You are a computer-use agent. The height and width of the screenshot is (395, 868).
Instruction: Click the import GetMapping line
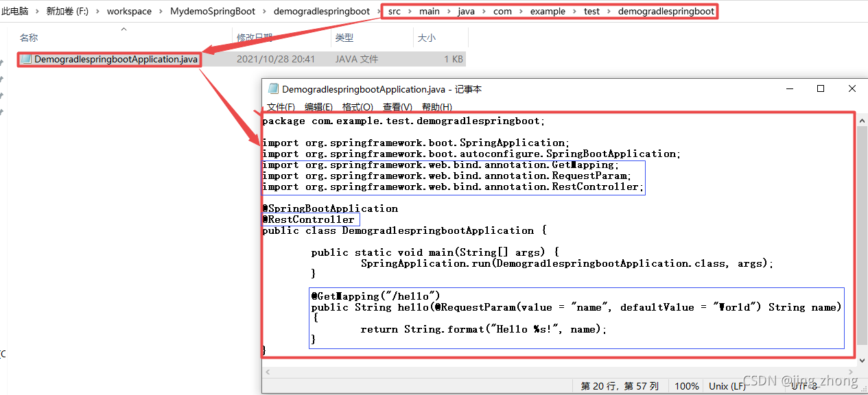point(441,165)
